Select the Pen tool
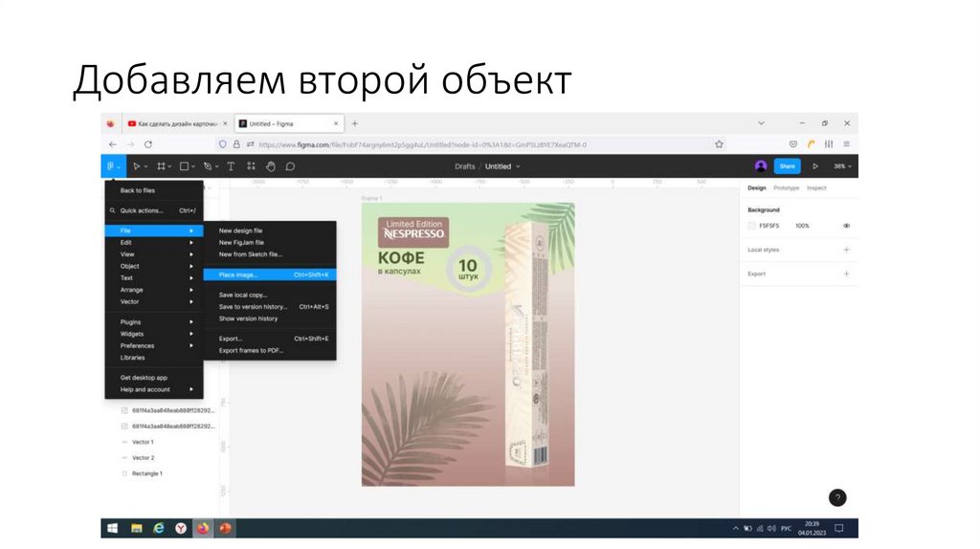Viewport: 980px width, 549px height. pos(208,166)
